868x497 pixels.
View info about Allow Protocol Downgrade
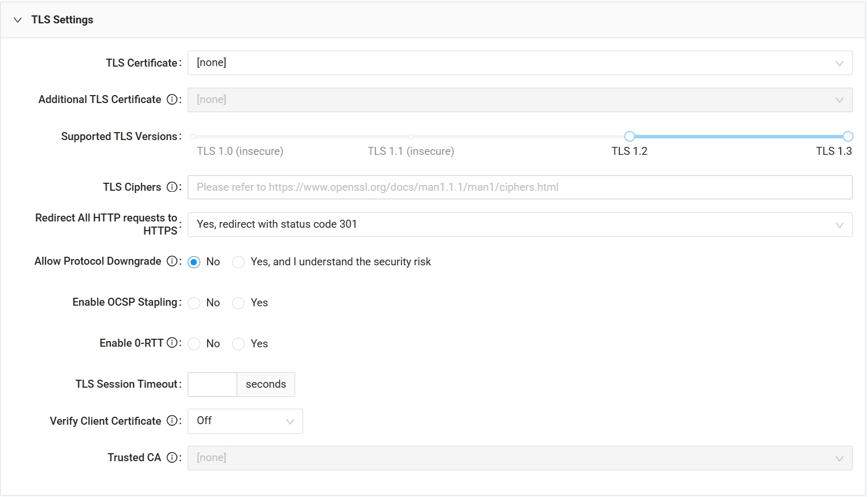pos(172,261)
